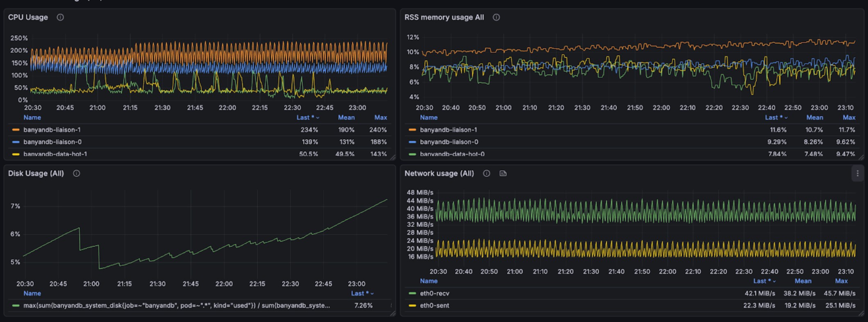Click Max column header in CPU Usage legend

click(380, 118)
